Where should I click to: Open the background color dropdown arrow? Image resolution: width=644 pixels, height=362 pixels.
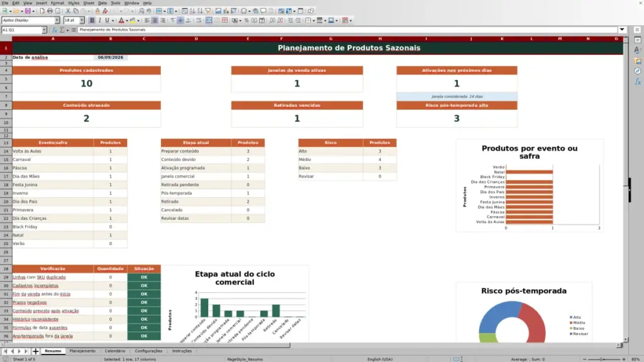(138, 21)
